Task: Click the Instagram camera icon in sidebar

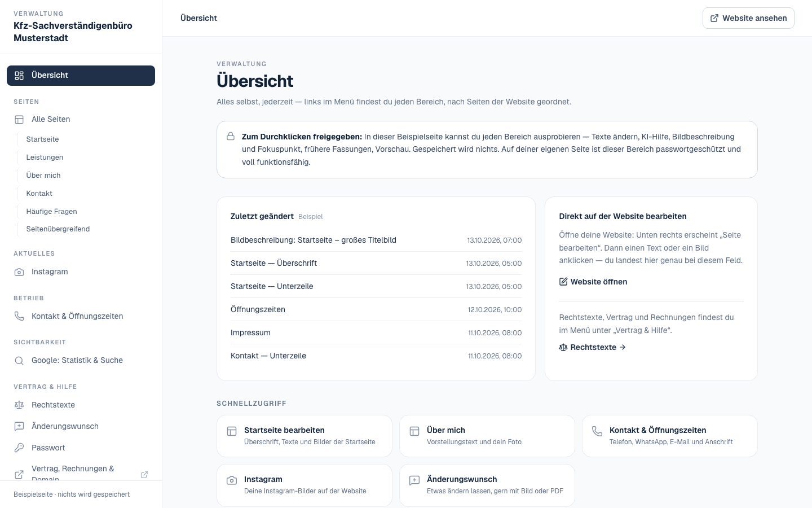Action: pyautogui.click(x=19, y=272)
